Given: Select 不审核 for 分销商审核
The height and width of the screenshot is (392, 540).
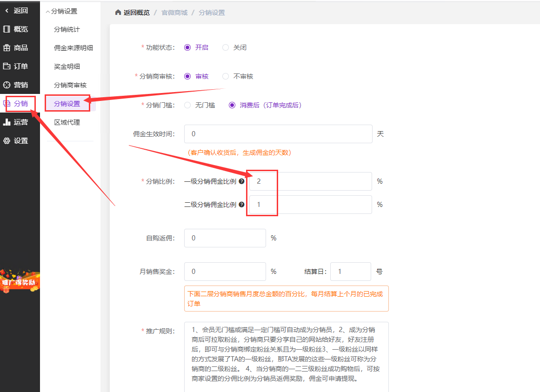Looking at the screenshot, I should coord(226,76).
